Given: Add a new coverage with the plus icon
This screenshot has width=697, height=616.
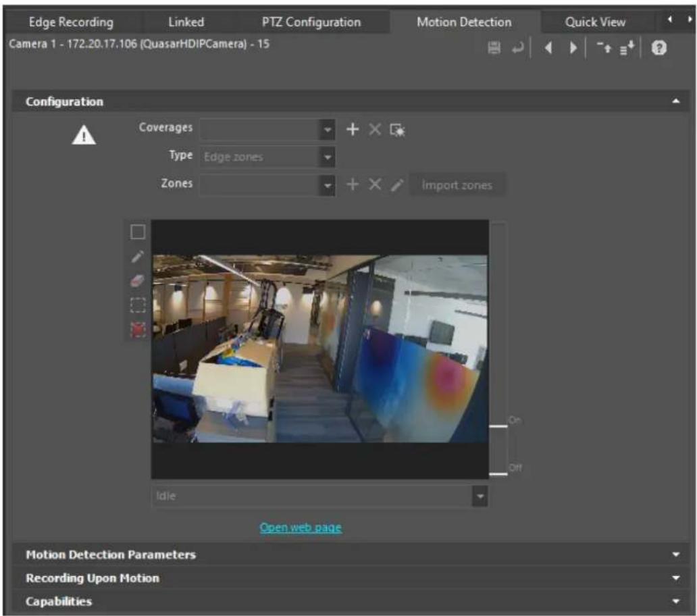Looking at the screenshot, I should (x=353, y=129).
